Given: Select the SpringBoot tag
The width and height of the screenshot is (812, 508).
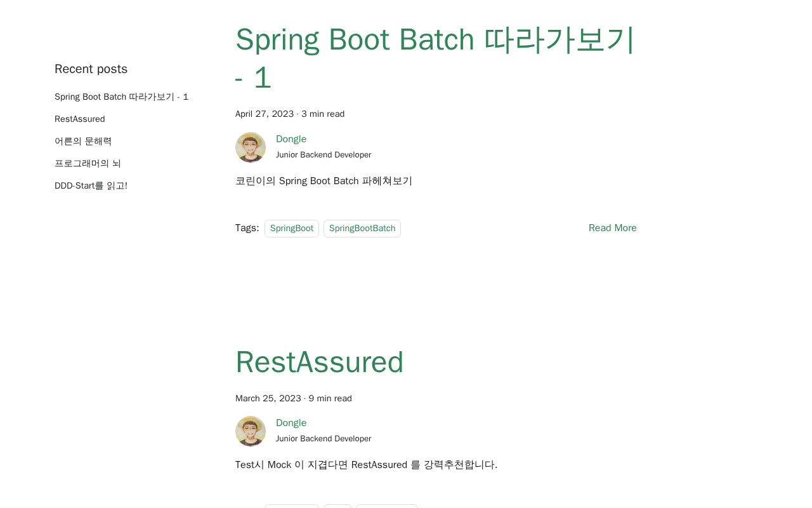Looking at the screenshot, I should click(x=292, y=229).
